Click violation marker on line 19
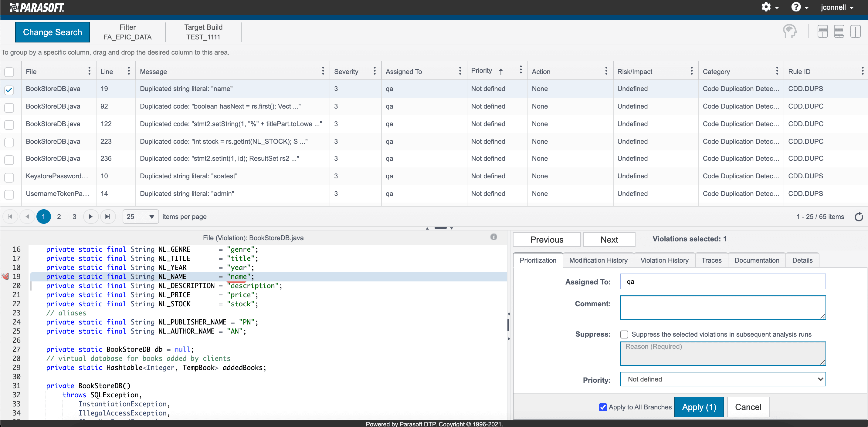Image resolution: width=868 pixels, height=427 pixels. tap(5, 277)
